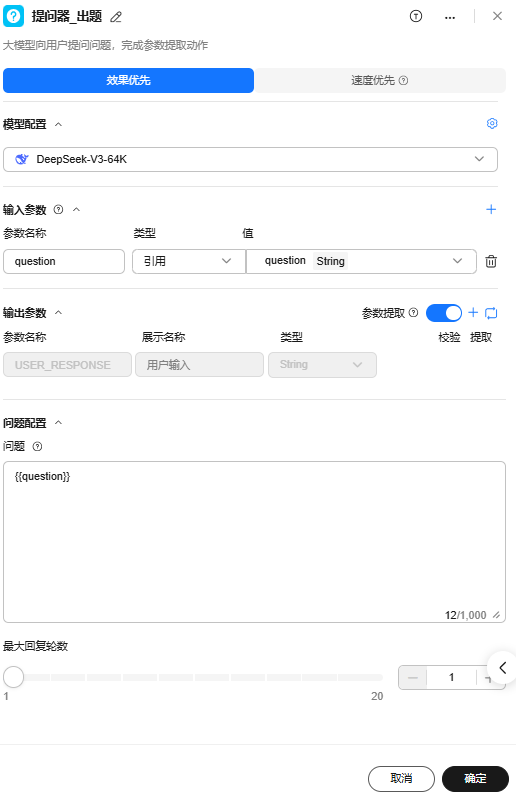Collapse the 问题配置 section
The width and height of the screenshot is (516, 799).
(x=59, y=422)
